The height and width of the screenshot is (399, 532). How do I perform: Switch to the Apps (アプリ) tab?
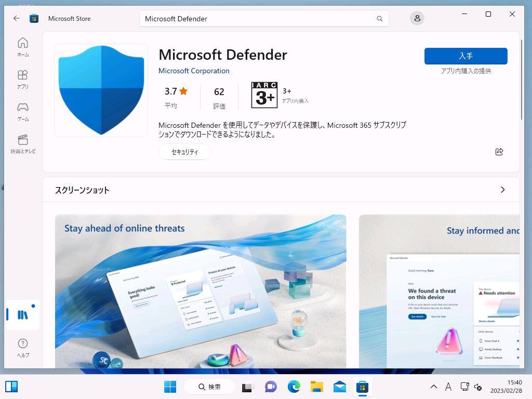(23, 79)
